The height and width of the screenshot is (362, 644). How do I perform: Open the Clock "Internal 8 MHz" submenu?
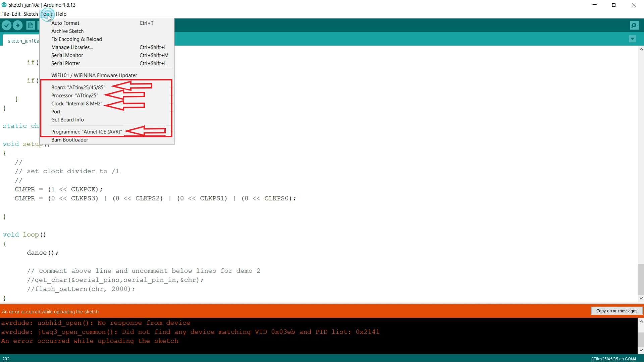(x=76, y=104)
